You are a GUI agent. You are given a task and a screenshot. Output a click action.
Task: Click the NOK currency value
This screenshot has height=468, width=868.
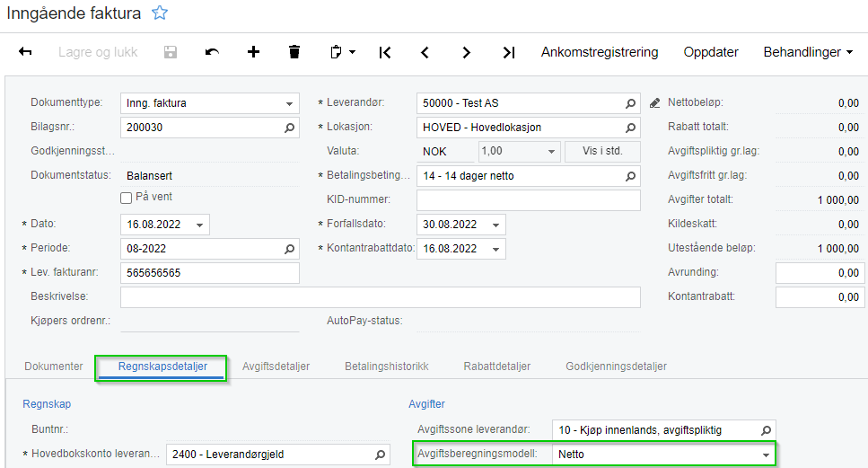pos(434,152)
